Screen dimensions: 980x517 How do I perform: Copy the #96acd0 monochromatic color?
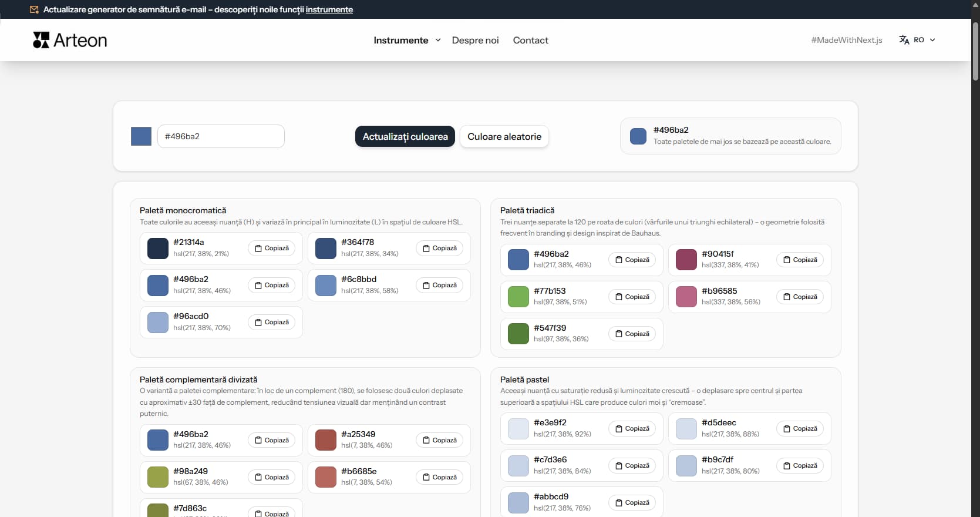click(x=271, y=323)
